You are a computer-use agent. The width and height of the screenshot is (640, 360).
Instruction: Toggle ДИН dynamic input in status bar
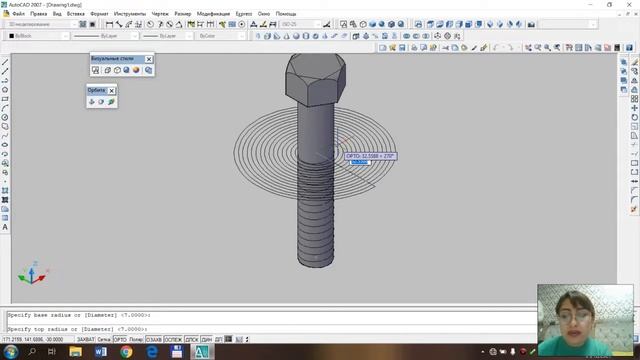(x=207, y=340)
